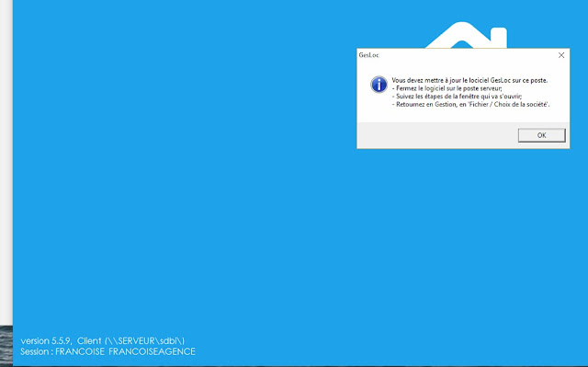Select the version 5.5.9 label
Image resolution: width=588 pixels, height=367 pixels.
(x=46, y=340)
